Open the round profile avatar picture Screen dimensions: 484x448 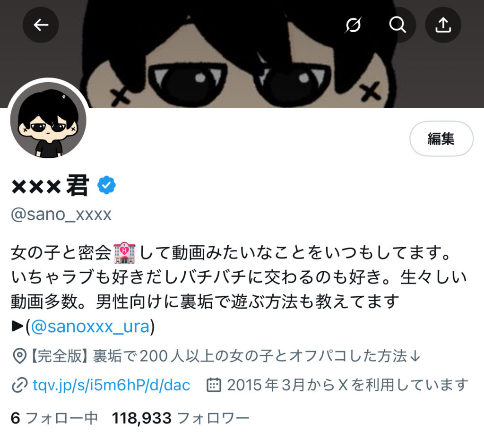48,120
